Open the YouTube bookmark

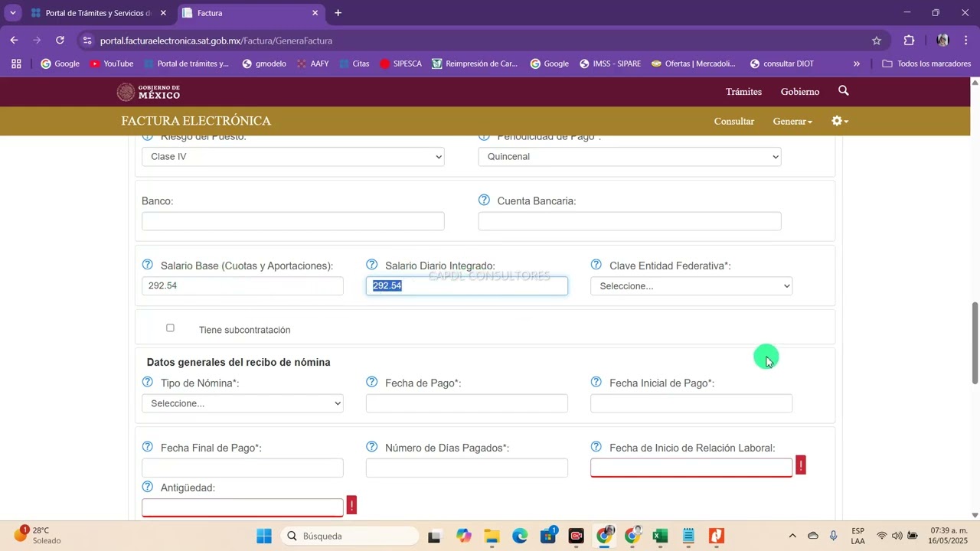111,64
